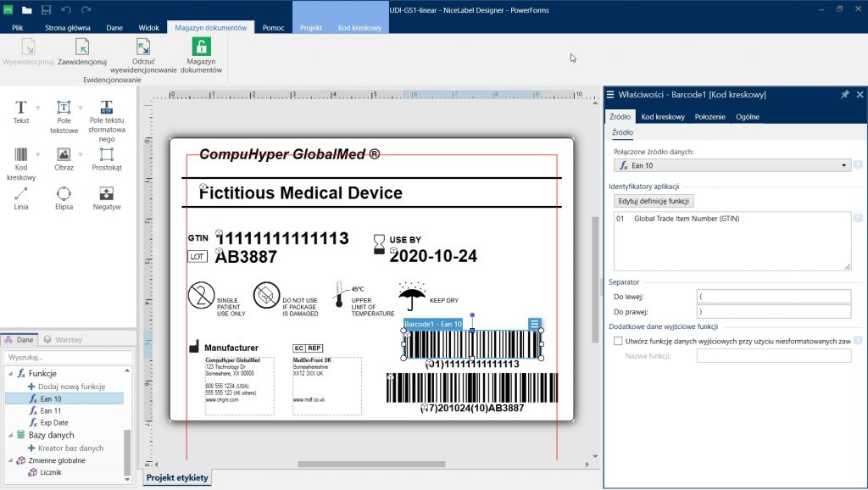Collapse the Funkcje tree node

(x=10, y=374)
